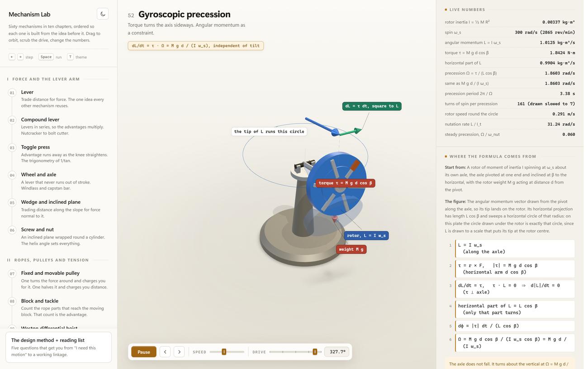Click the right arrow step key hint

pyautogui.click(x=20, y=57)
